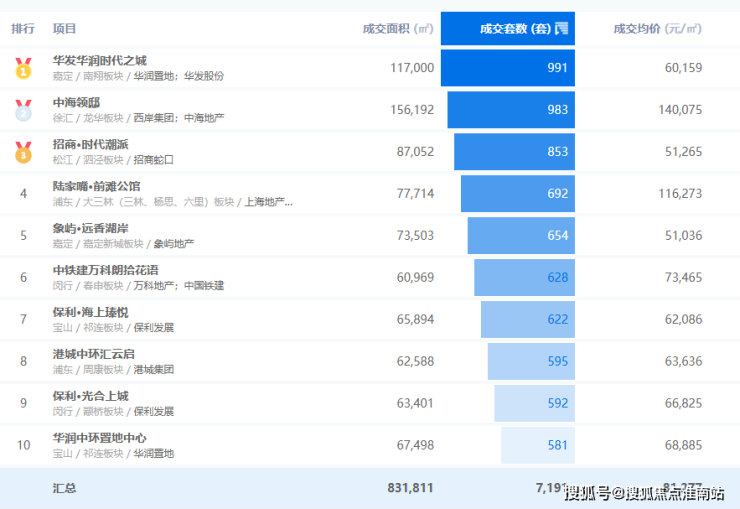Screen dimensions: 740x509
Task: Select area value 73,503
Action: (x=415, y=236)
